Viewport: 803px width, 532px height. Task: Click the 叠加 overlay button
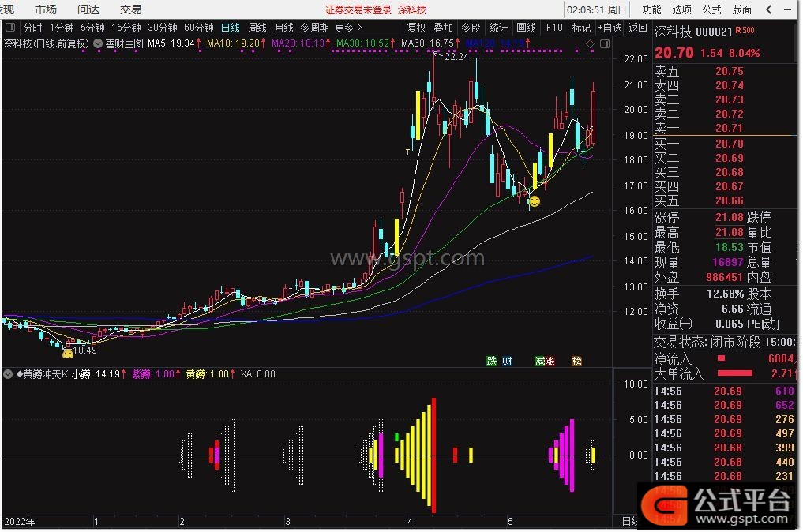pyautogui.click(x=444, y=28)
